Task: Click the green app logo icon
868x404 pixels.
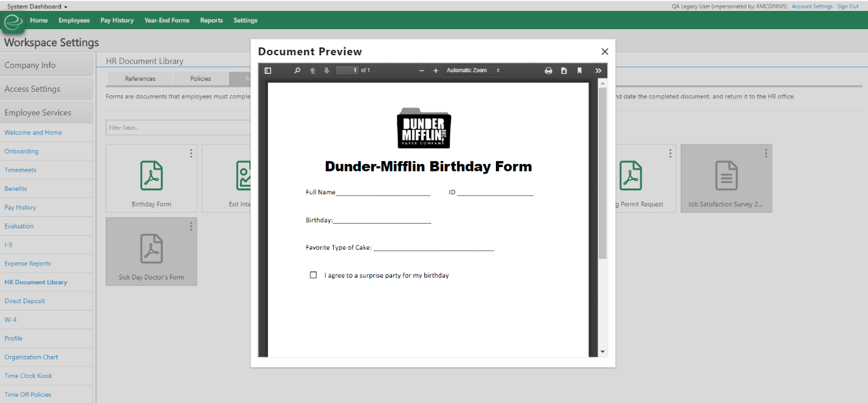Action: 13,21
